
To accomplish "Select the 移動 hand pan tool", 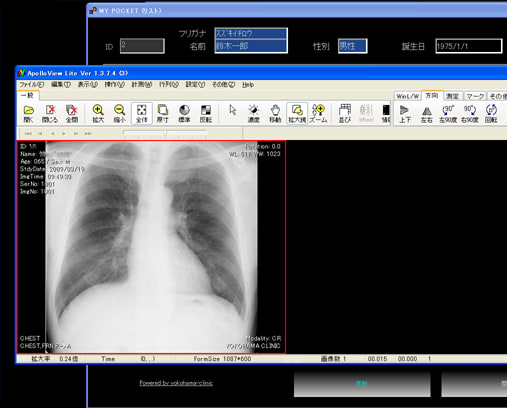I will click(x=275, y=114).
